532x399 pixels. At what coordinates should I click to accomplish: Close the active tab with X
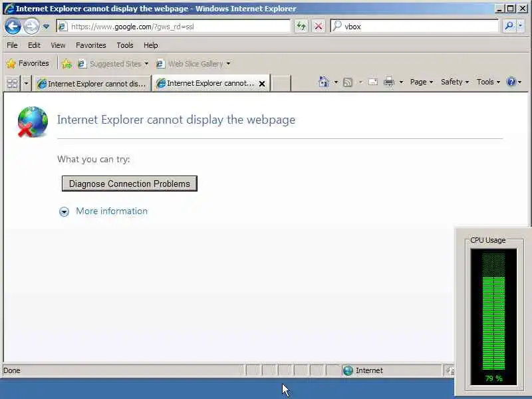[262, 84]
